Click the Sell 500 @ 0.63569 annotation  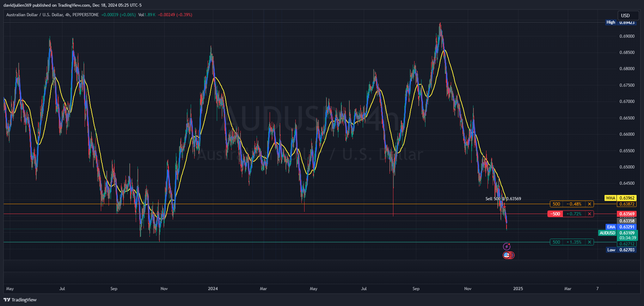[503, 199]
